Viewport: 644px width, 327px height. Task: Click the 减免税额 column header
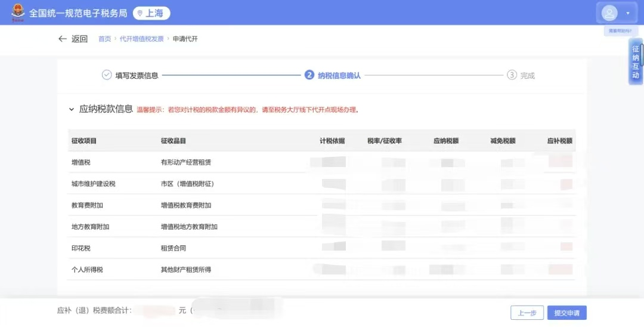point(503,140)
